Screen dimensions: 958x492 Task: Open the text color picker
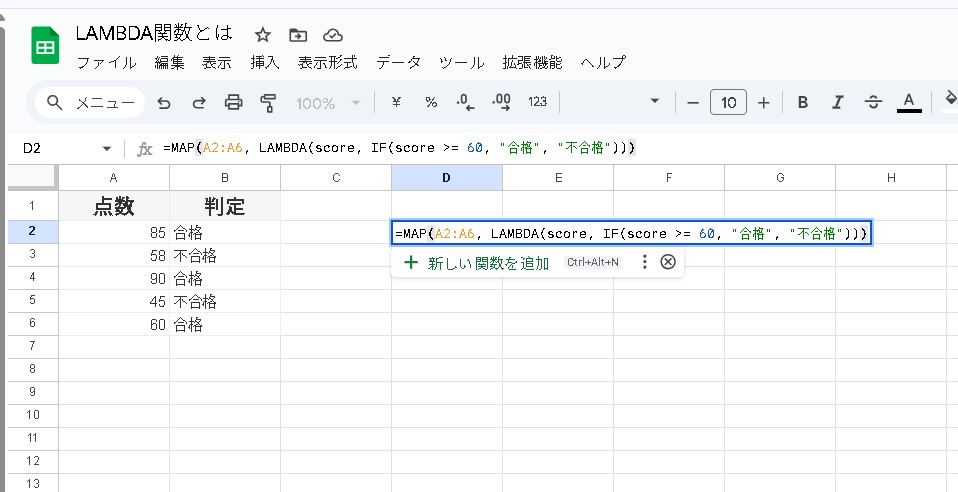pyautogui.click(x=908, y=102)
